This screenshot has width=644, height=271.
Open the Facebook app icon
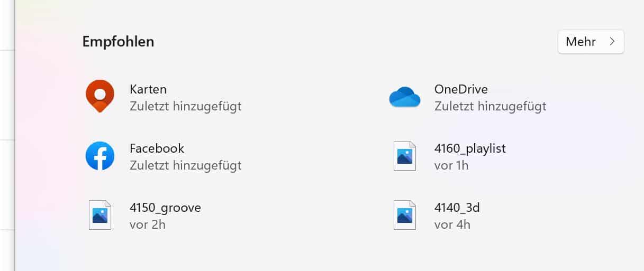(100, 156)
